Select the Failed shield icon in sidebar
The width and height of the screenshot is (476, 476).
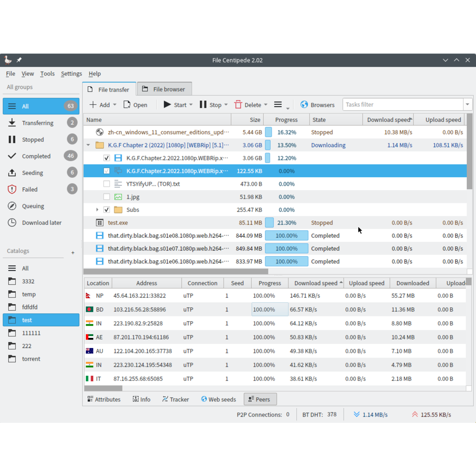(x=12, y=189)
